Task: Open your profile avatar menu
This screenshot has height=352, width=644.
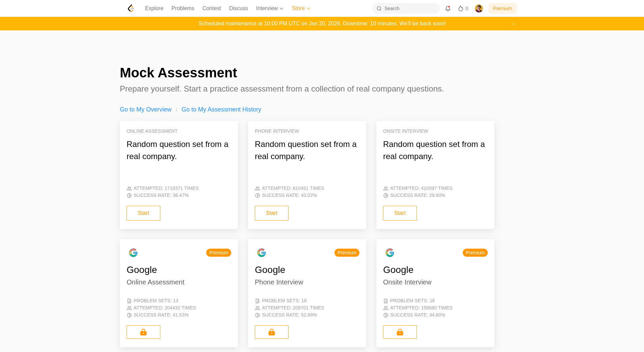Action: 479,8
